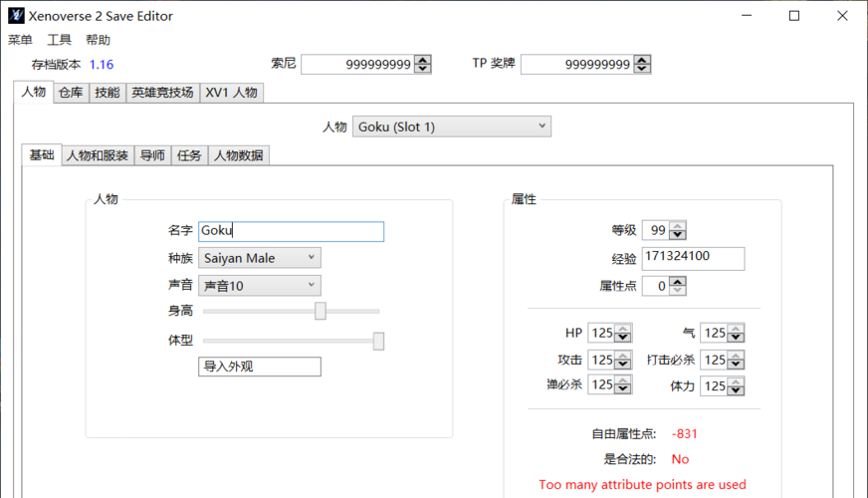Increase 攻击 stat with up arrow
Viewport: 868px width, 498px height.
point(623,356)
